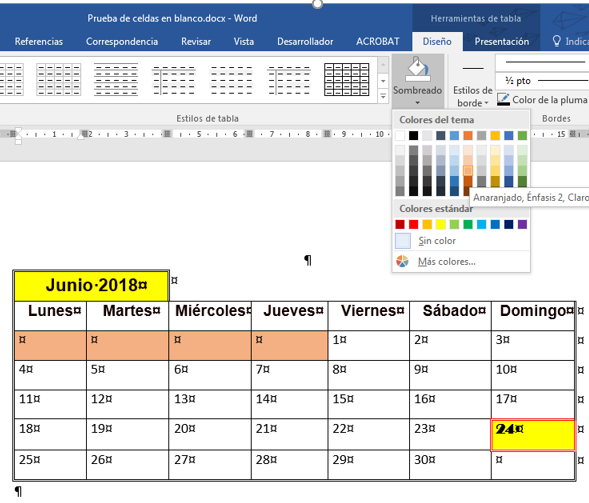This screenshot has width=589, height=503.
Task: Open Más colores... dialog
Action: click(462, 261)
